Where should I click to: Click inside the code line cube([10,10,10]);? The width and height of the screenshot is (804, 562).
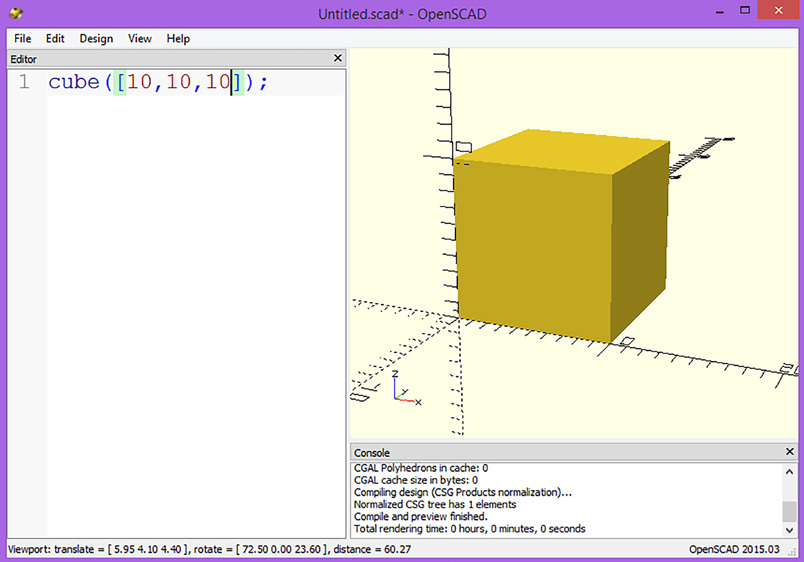[158, 82]
